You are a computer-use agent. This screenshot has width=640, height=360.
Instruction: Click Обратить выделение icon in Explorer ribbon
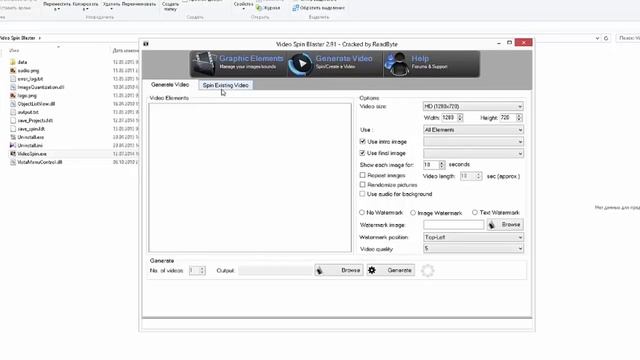(x=296, y=8)
